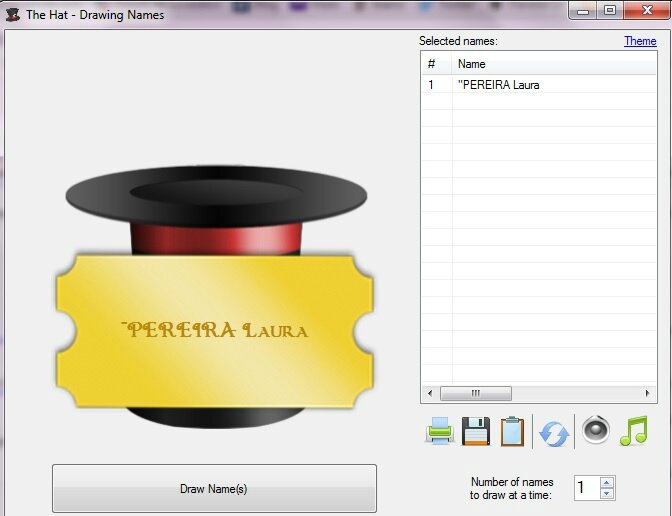
Task: Open the Theme link
Action: click(640, 41)
